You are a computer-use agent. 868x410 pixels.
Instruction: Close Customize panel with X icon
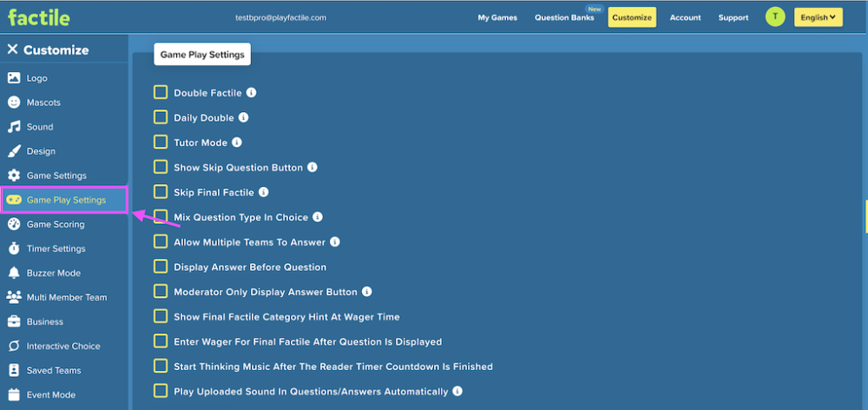[12, 50]
